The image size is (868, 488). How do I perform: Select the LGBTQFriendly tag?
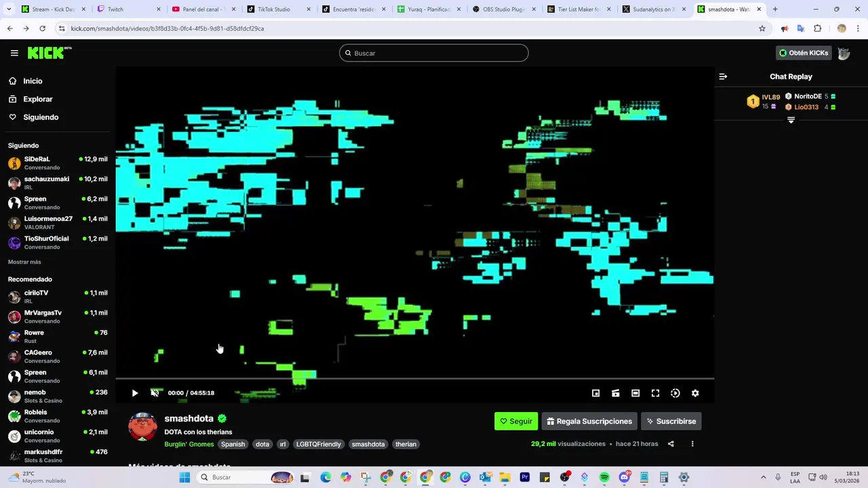318,444
